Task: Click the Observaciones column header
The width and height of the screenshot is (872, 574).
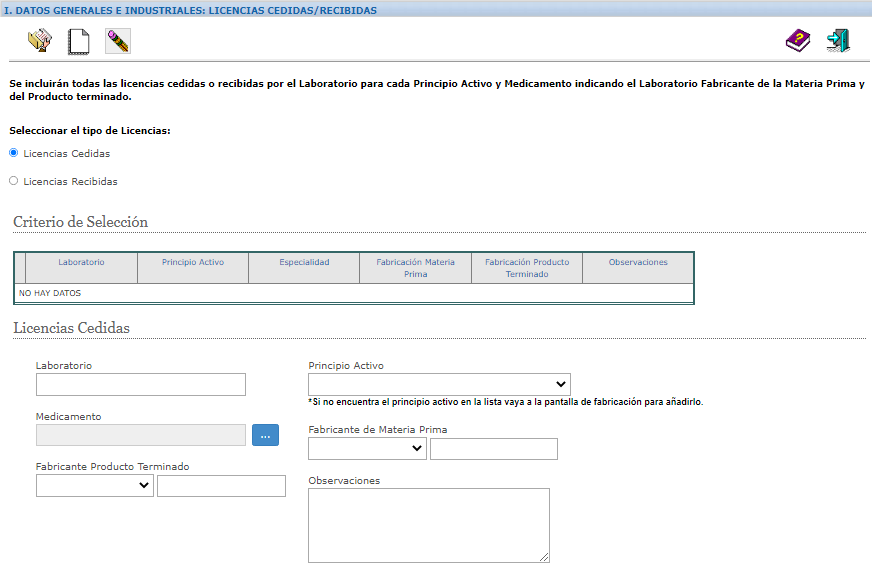Action: click(x=638, y=262)
